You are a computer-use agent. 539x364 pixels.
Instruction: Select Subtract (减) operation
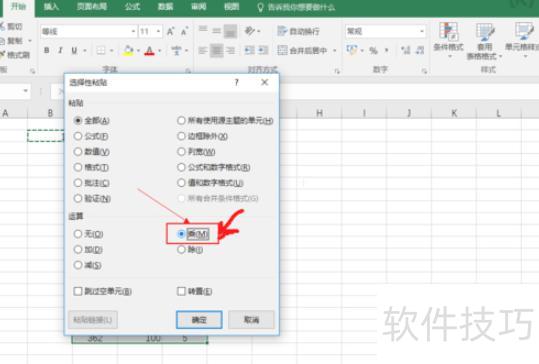tap(78, 265)
